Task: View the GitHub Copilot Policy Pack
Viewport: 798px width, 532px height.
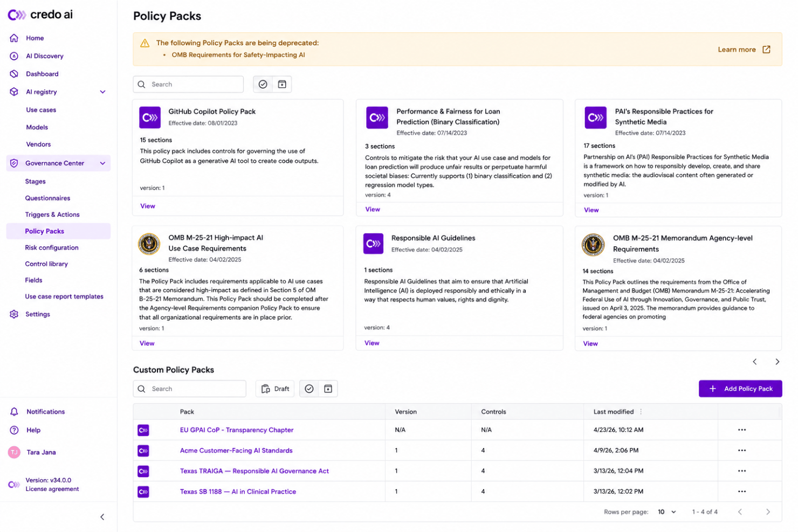Action: pyautogui.click(x=148, y=206)
